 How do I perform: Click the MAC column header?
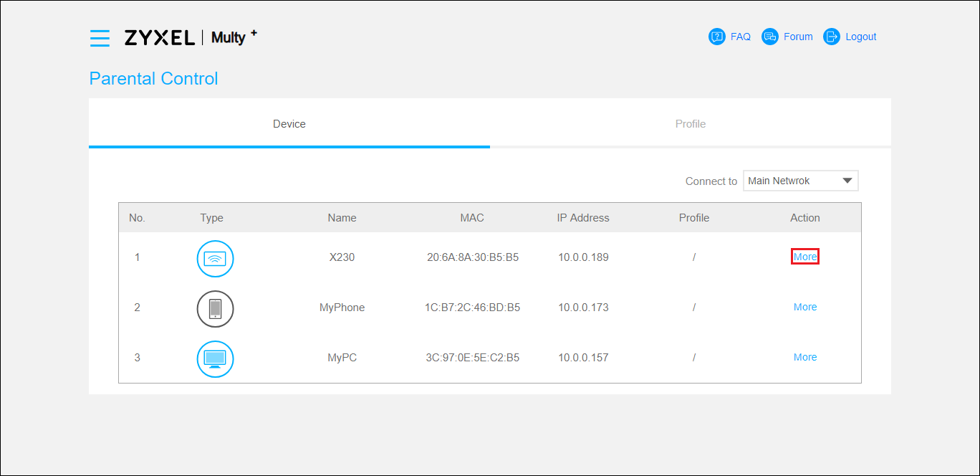coord(472,218)
